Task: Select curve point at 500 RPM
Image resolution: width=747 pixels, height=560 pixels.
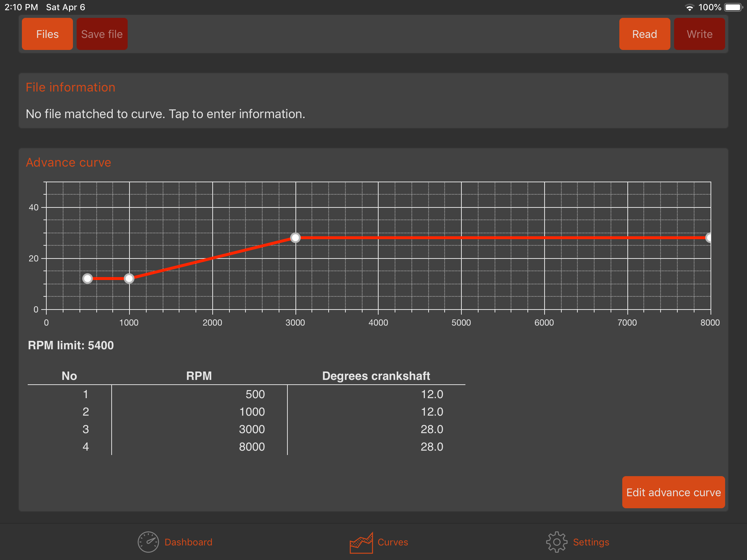Action: (88, 279)
